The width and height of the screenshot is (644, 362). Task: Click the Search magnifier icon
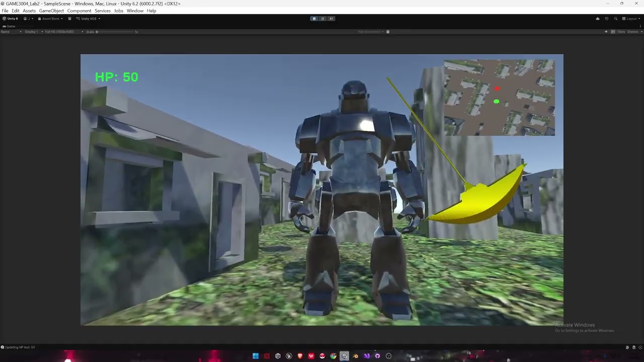pyautogui.click(x=615, y=19)
